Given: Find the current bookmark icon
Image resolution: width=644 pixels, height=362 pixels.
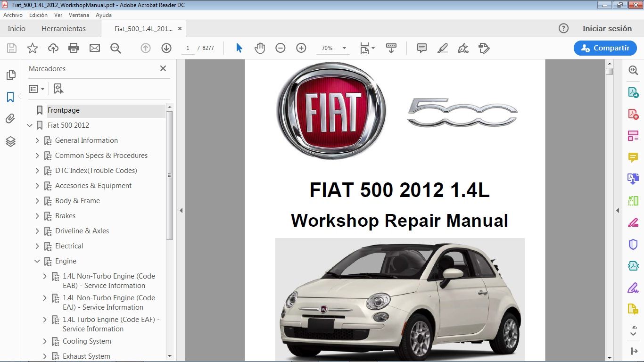Looking at the screenshot, I should [x=58, y=89].
